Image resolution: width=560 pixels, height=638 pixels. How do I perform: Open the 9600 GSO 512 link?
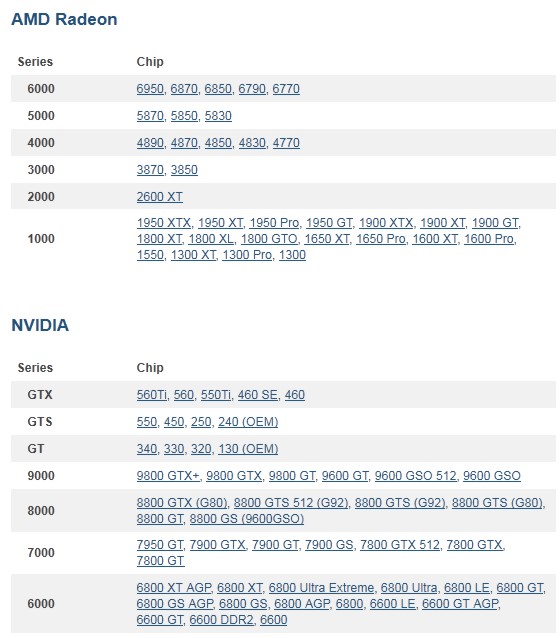point(416,476)
